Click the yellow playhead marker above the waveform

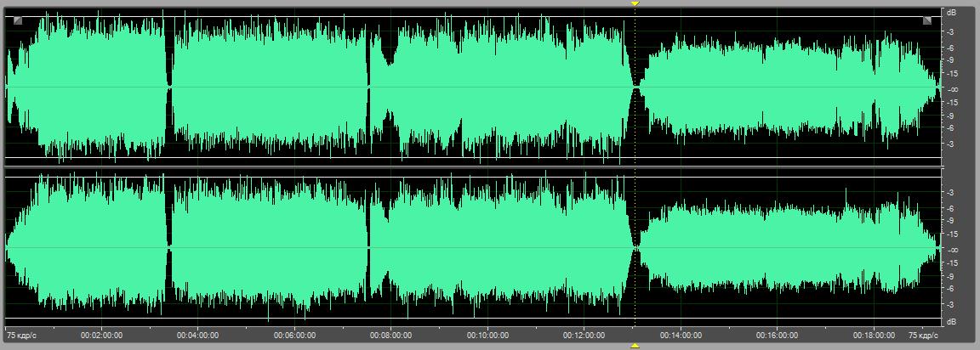tap(635, 3)
